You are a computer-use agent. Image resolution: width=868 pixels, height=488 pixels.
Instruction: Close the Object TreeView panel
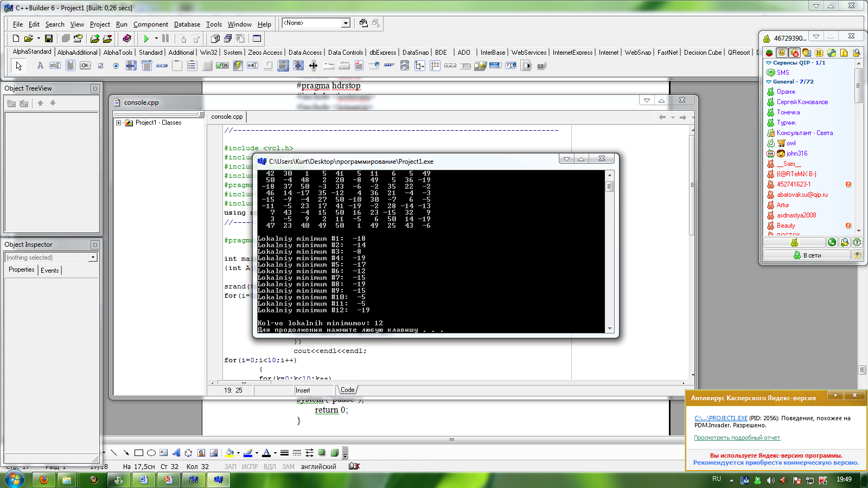point(95,88)
